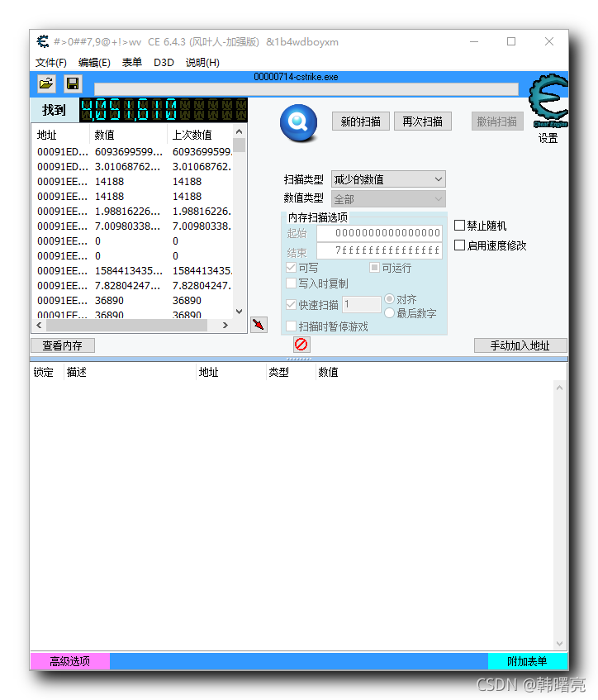Image resolution: width=598 pixels, height=700 pixels.
Task: Select the 对齐 radio button
Action: point(389,298)
